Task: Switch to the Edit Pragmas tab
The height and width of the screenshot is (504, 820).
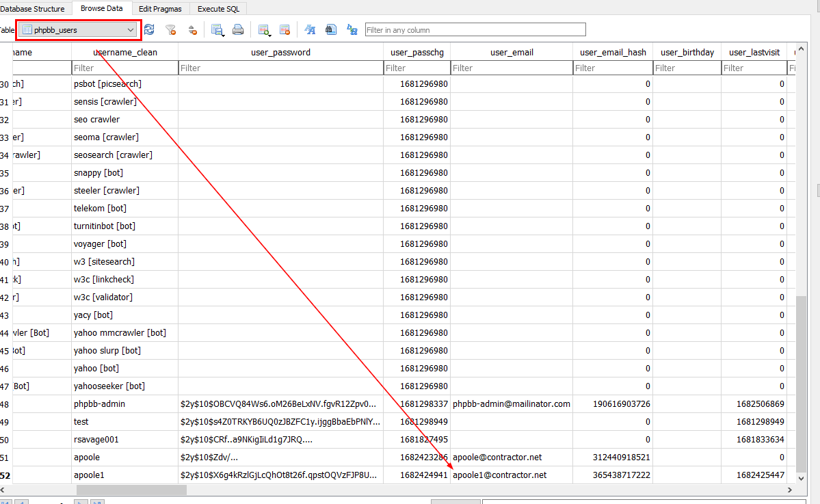Action: coord(159,9)
